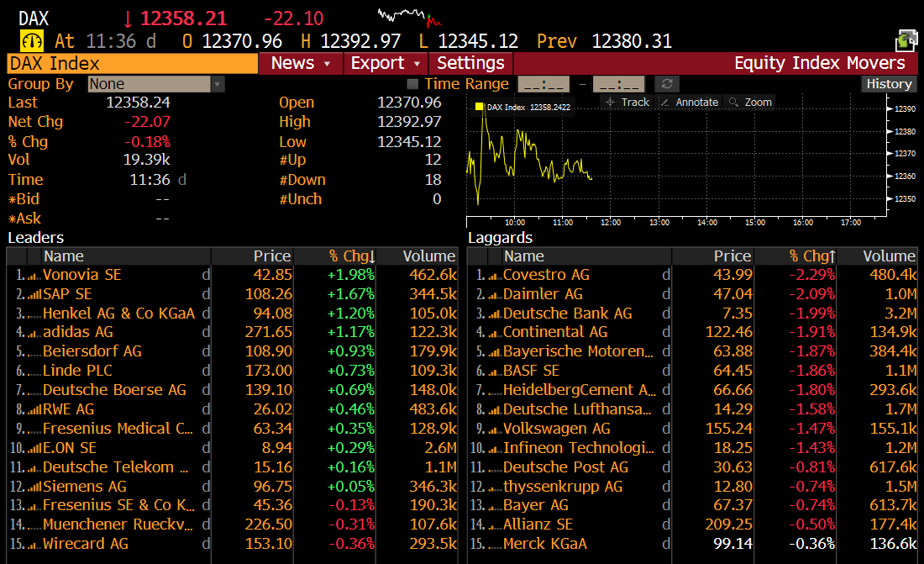Select Infineon Technologi... row

(692, 448)
